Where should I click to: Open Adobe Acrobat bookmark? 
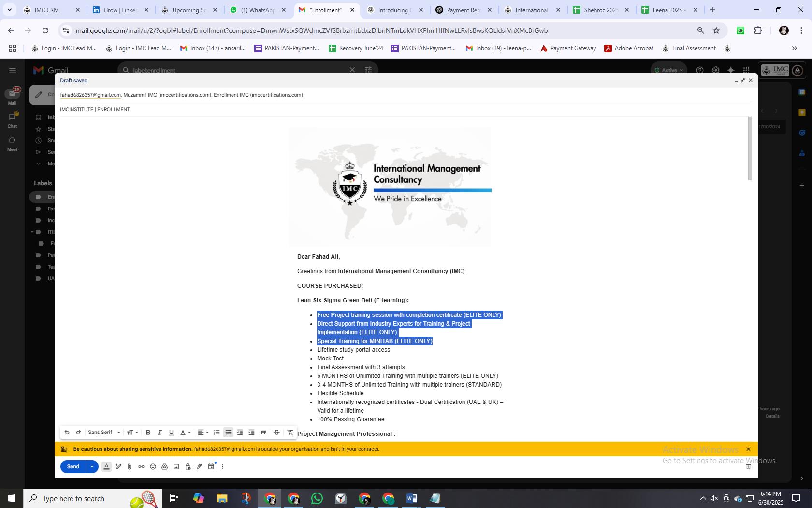click(x=629, y=48)
